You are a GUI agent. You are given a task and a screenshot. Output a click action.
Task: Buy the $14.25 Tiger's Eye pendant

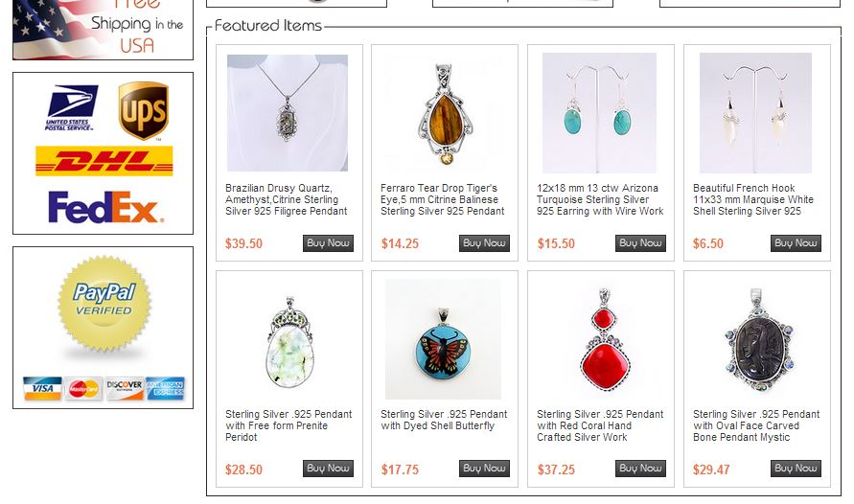(484, 243)
